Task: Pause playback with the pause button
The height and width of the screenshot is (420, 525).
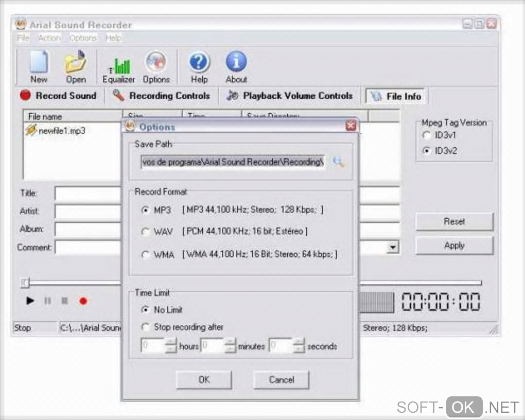Action: click(47, 301)
